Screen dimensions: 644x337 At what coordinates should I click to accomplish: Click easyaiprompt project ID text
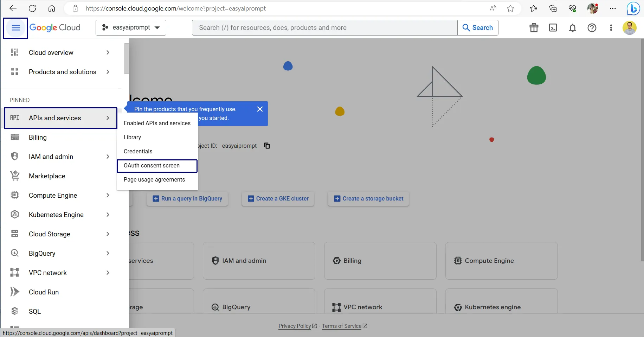click(239, 146)
